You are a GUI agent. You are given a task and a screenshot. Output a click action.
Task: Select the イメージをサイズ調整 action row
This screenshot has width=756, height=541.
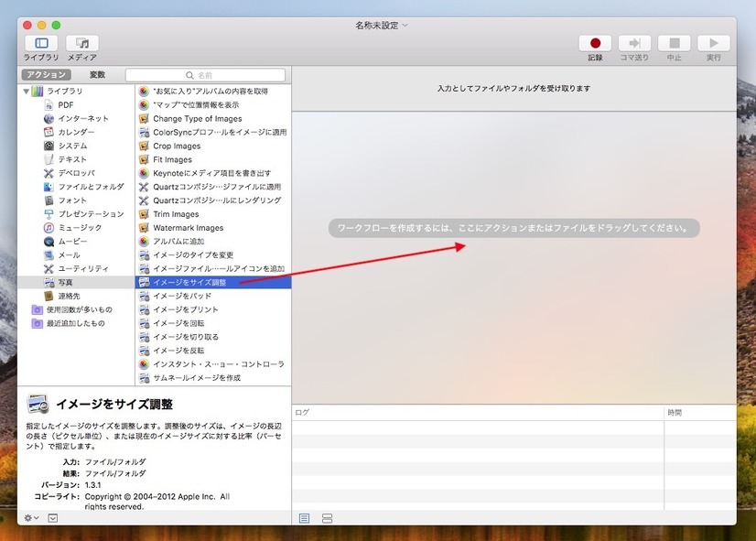tap(213, 282)
